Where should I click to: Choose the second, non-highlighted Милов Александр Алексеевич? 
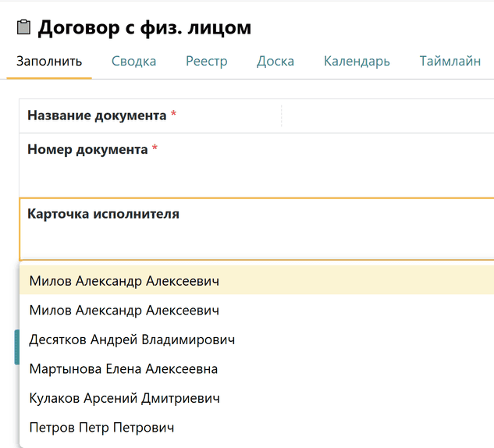click(124, 311)
